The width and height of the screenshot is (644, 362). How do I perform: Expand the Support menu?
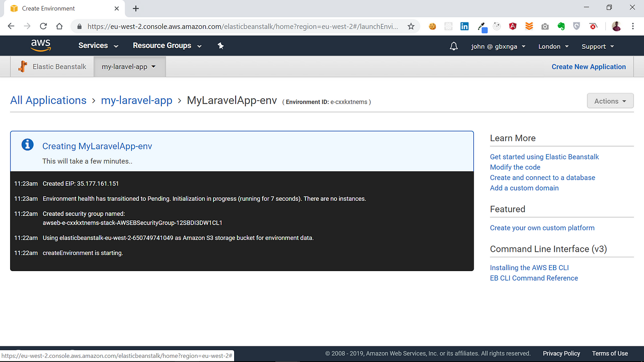[x=598, y=46]
